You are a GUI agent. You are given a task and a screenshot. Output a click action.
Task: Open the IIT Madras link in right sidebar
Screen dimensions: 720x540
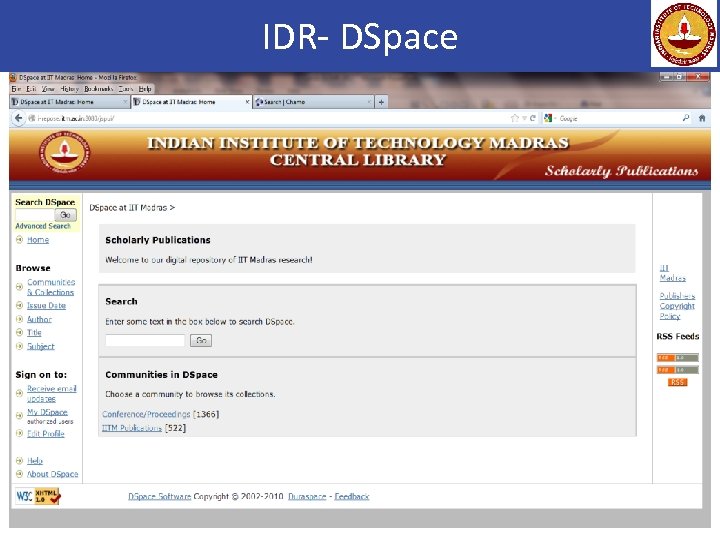673,273
